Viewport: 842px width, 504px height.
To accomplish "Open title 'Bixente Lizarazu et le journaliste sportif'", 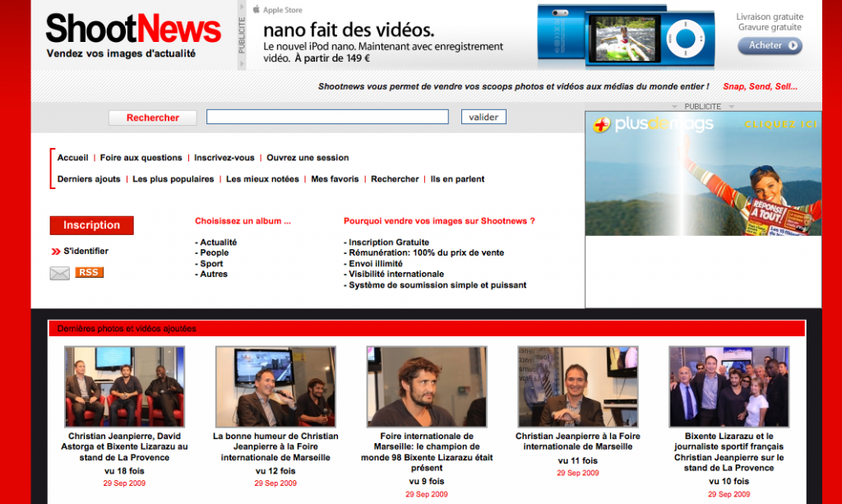I will pyautogui.click(x=729, y=452).
